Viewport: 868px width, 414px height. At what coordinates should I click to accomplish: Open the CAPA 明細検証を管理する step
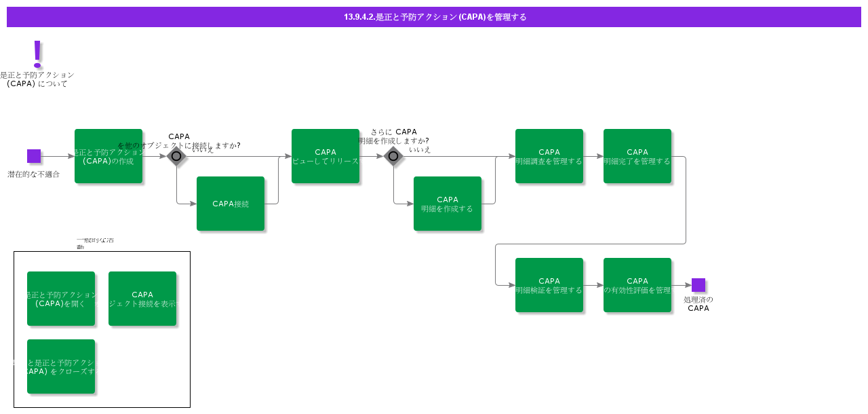pos(549,285)
